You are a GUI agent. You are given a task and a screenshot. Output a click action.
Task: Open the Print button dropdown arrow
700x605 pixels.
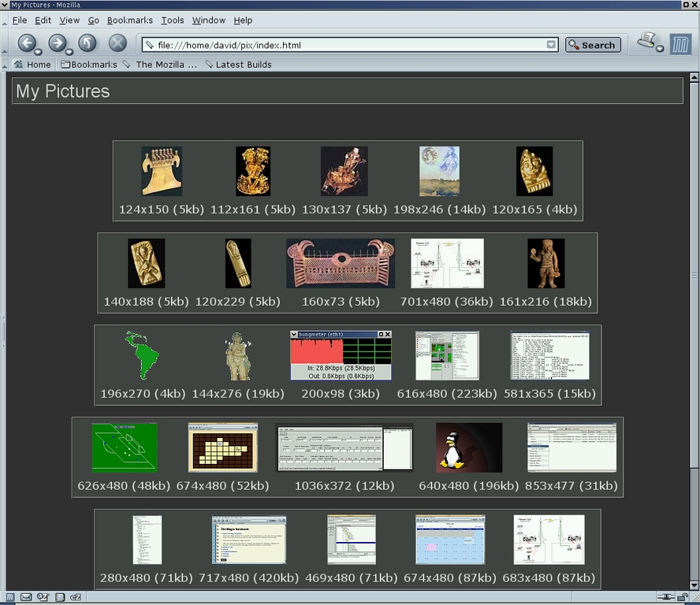click(x=660, y=49)
